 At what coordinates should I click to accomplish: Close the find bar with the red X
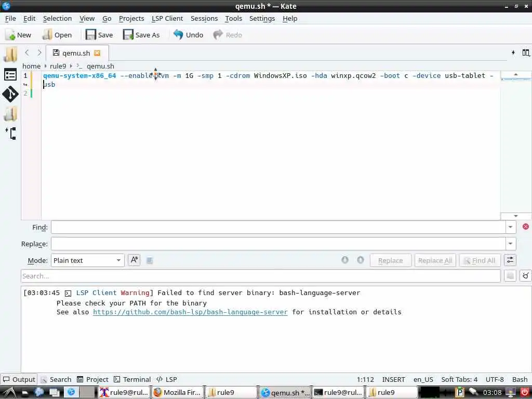point(526,227)
